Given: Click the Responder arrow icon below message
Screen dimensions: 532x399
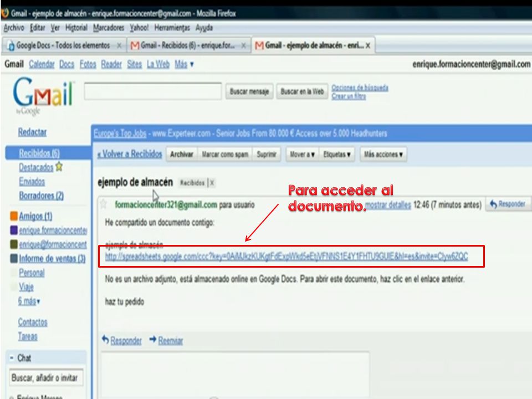Looking at the screenshot, I should pyautogui.click(x=105, y=339).
